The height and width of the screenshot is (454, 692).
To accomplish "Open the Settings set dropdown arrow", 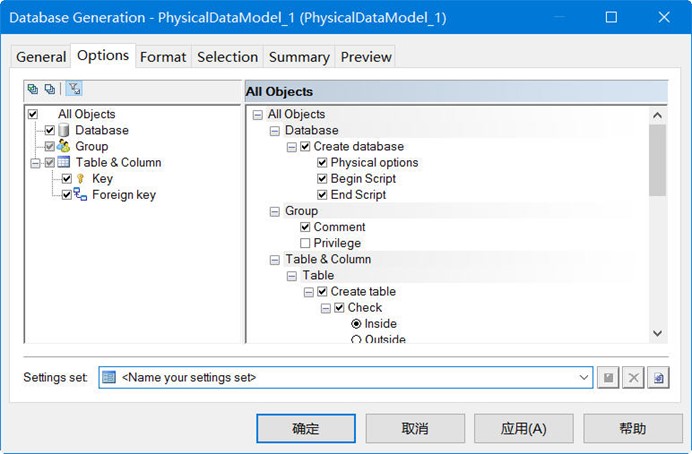I will click(x=583, y=377).
